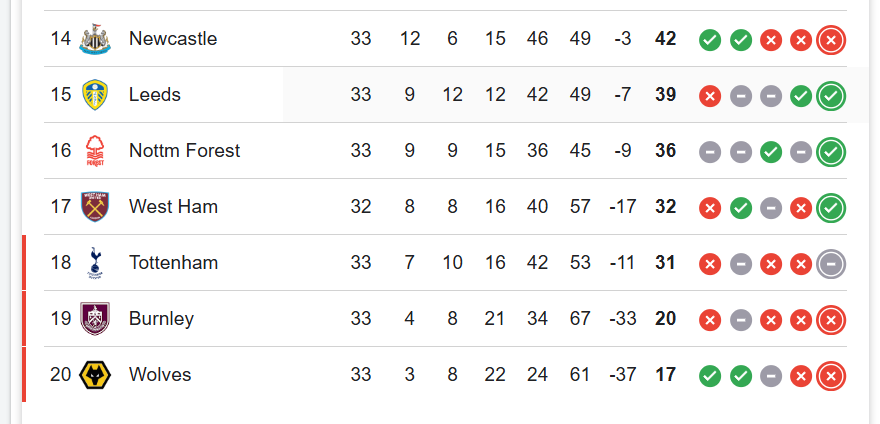Click Burnley's outlined latest loss icon
The image size is (880, 424).
[831, 320]
